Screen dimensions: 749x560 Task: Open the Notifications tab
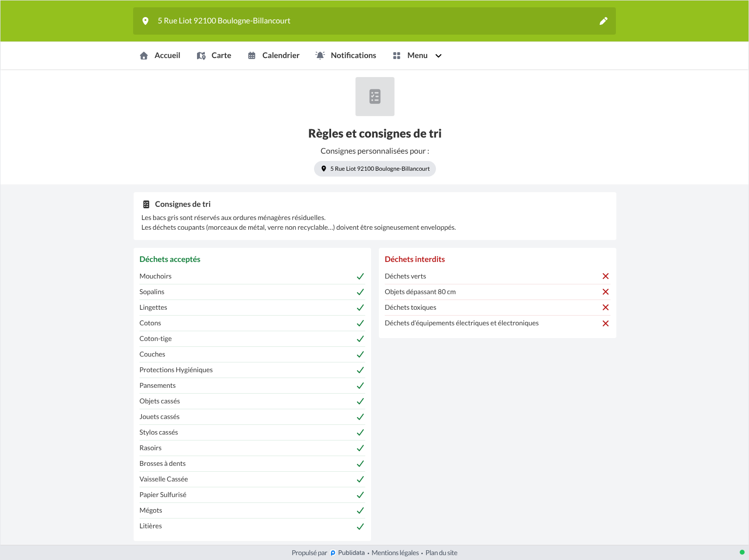click(346, 56)
